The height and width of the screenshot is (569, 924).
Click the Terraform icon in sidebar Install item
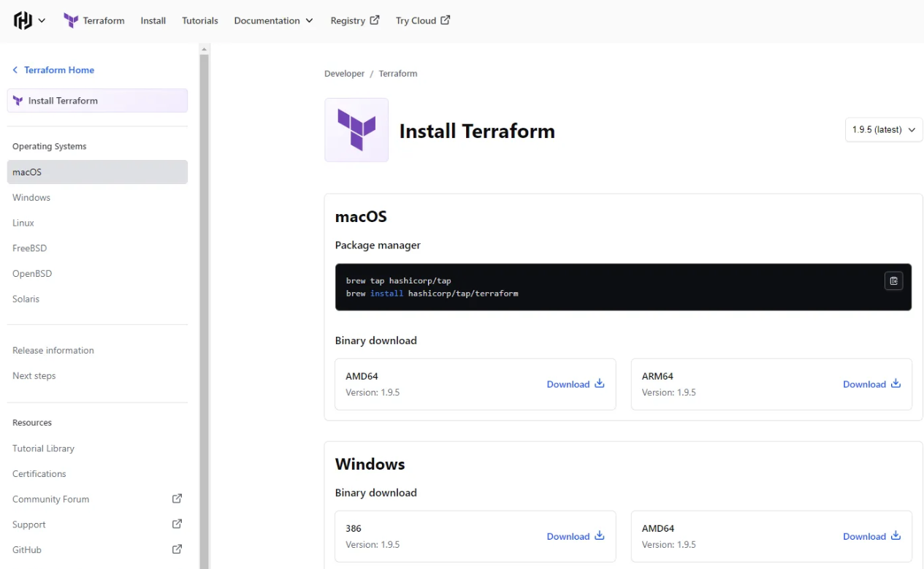tap(18, 101)
